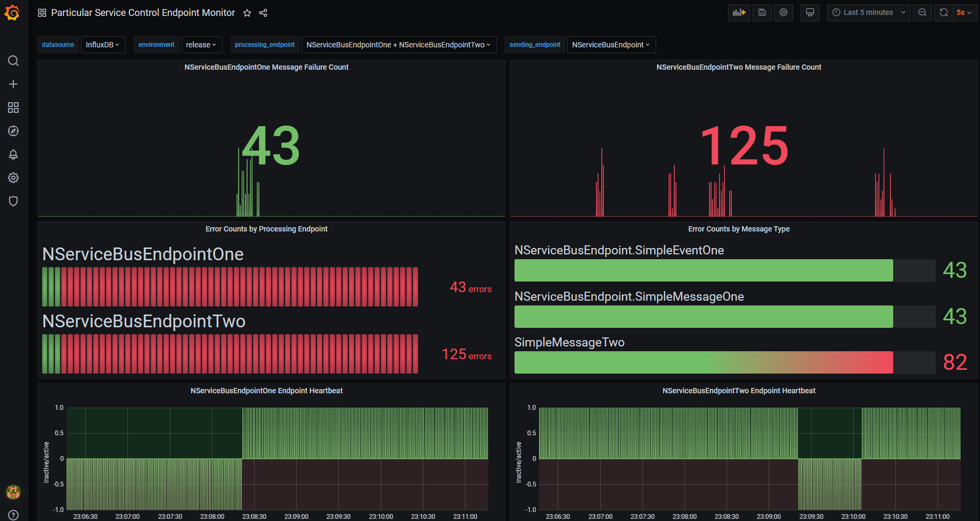This screenshot has height=521, width=980.
Task: Click the processing_endpoint variable label
Action: coord(265,45)
